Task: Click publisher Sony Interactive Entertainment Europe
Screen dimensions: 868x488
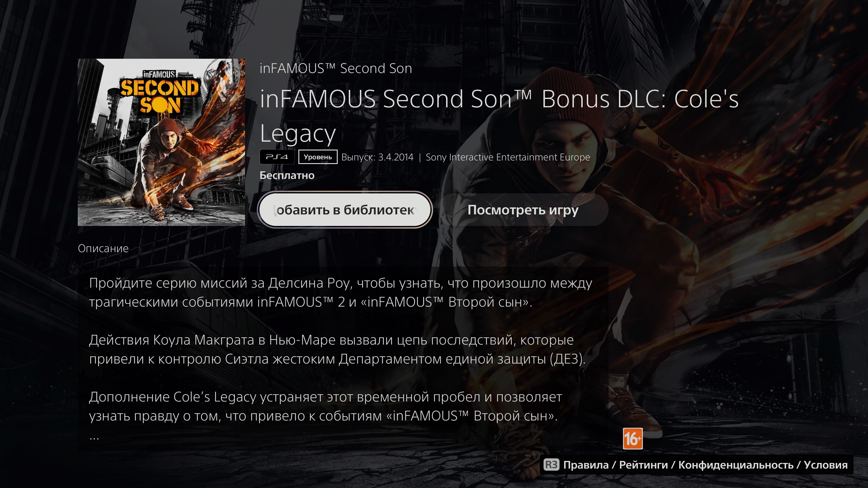Action: [508, 157]
